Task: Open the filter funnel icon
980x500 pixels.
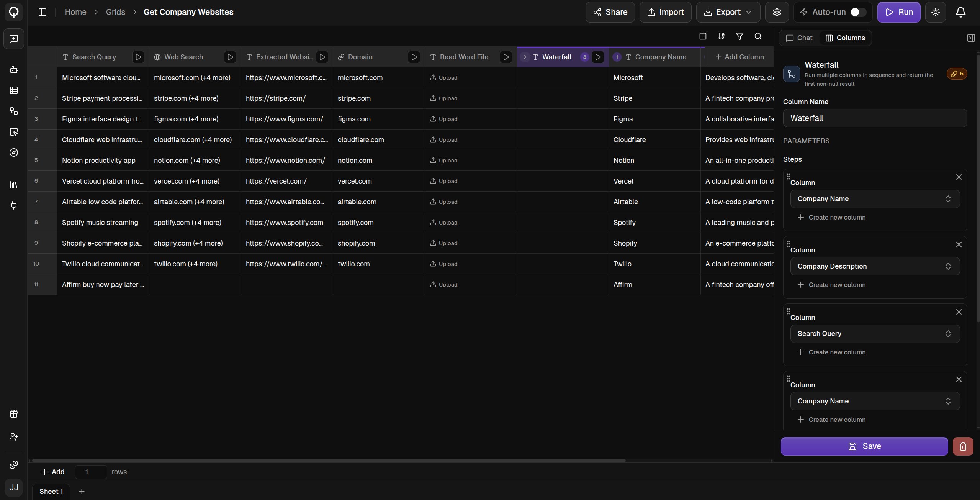Action: pos(739,36)
